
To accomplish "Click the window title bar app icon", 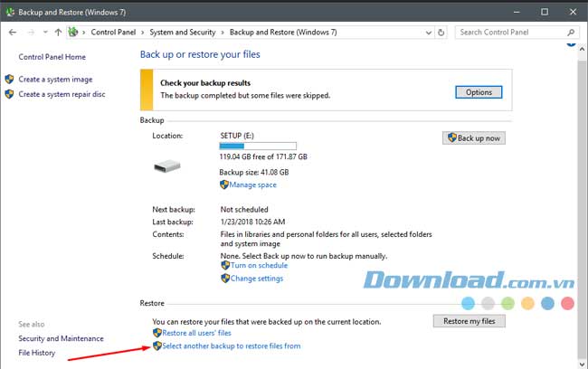I will 10,12.
